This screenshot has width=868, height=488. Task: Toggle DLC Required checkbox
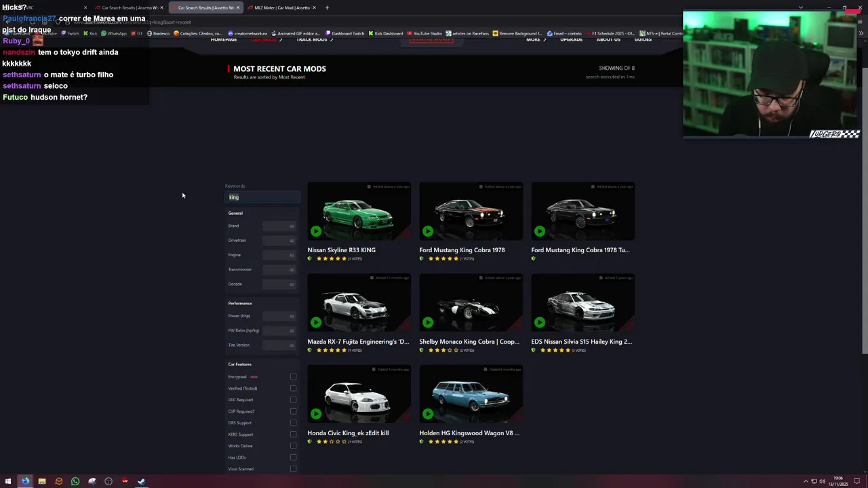[293, 400]
